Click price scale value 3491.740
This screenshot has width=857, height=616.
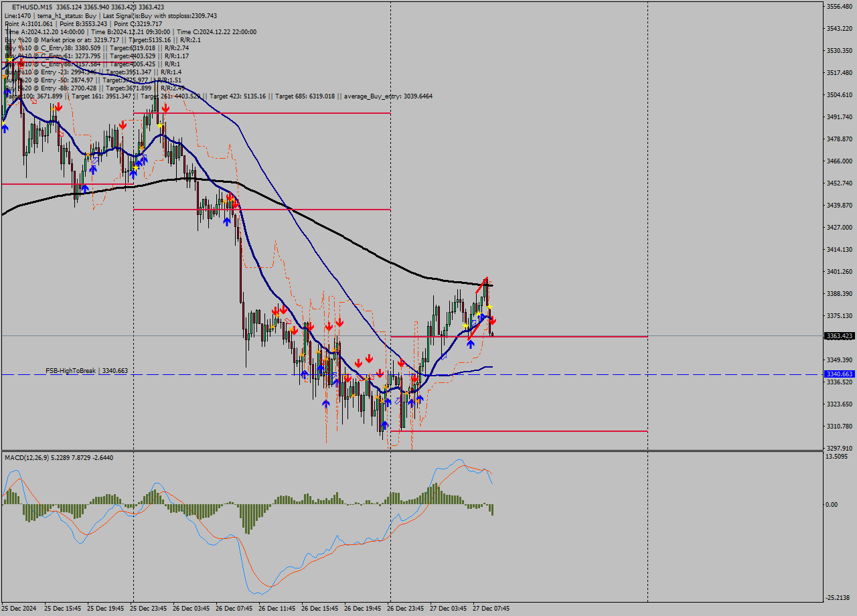[839, 117]
